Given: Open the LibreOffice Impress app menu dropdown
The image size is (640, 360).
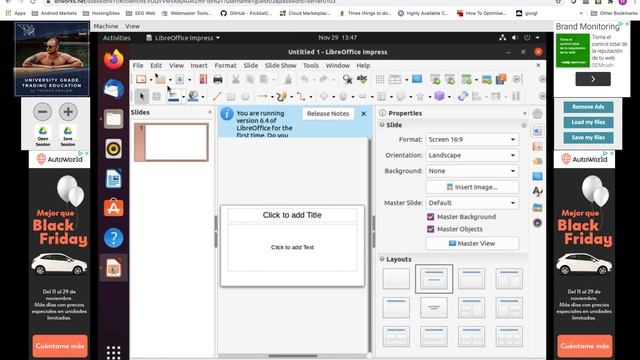Looking at the screenshot, I should [x=183, y=38].
